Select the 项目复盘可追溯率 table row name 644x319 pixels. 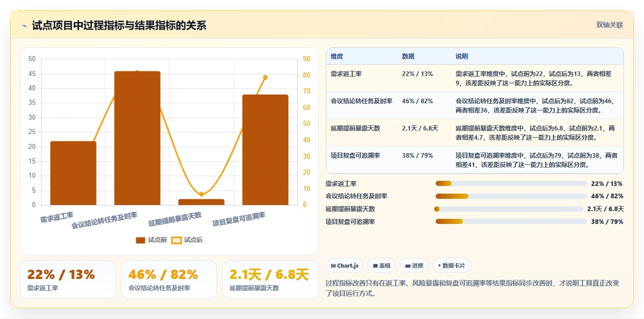pyautogui.click(x=356, y=156)
